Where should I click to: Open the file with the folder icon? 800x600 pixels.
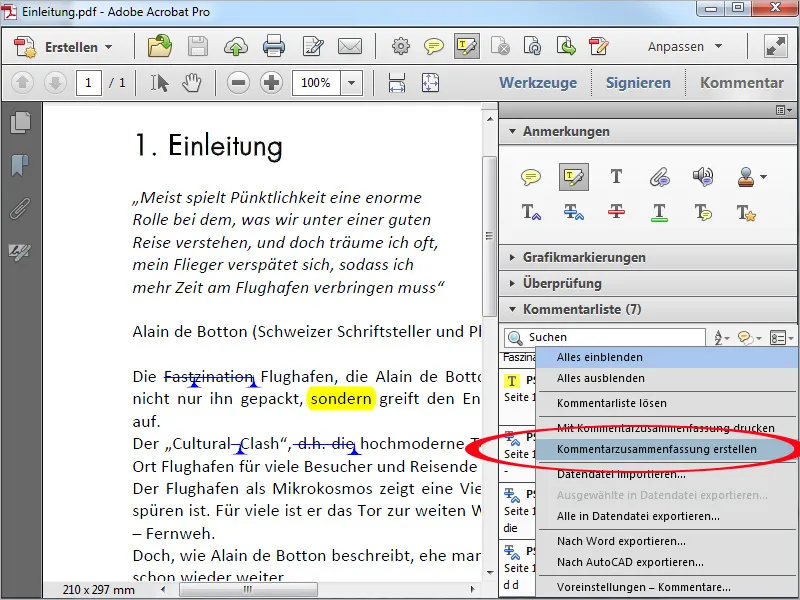pyautogui.click(x=160, y=46)
